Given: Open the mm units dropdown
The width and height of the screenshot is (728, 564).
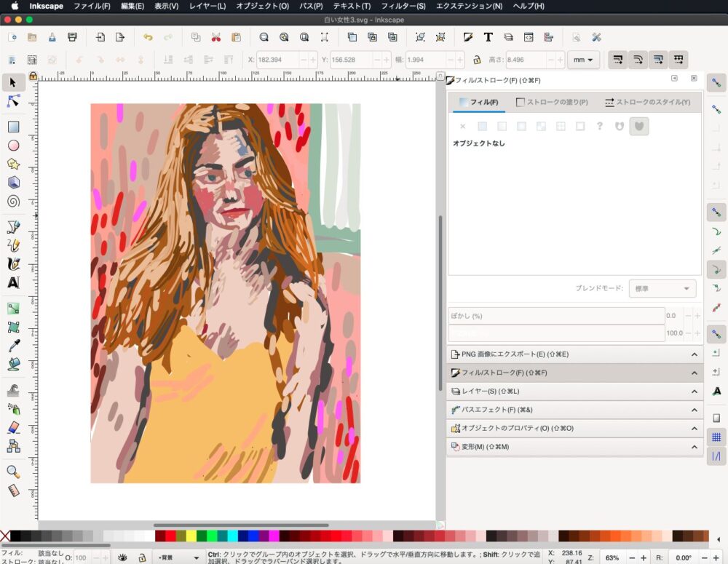Looking at the screenshot, I should (582, 60).
